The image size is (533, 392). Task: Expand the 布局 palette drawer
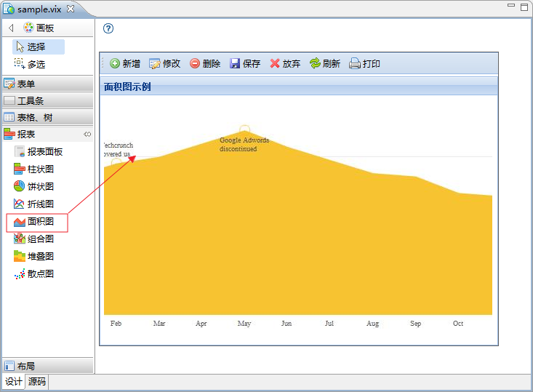coord(47,366)
